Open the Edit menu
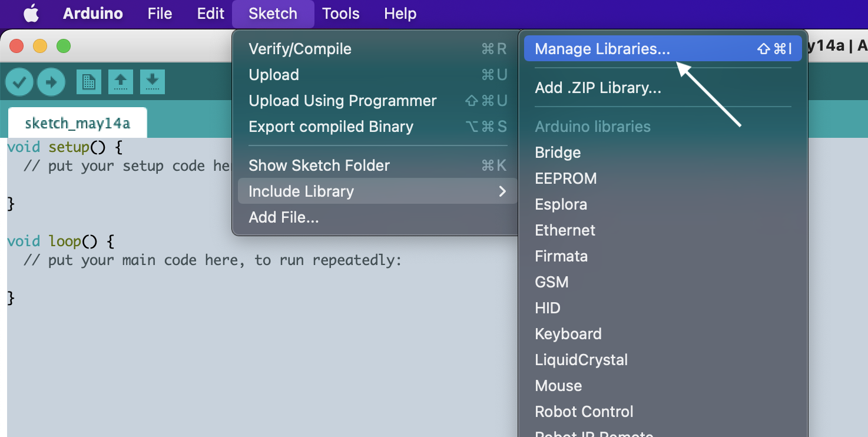868x437 pixels. tap(211, 14)
